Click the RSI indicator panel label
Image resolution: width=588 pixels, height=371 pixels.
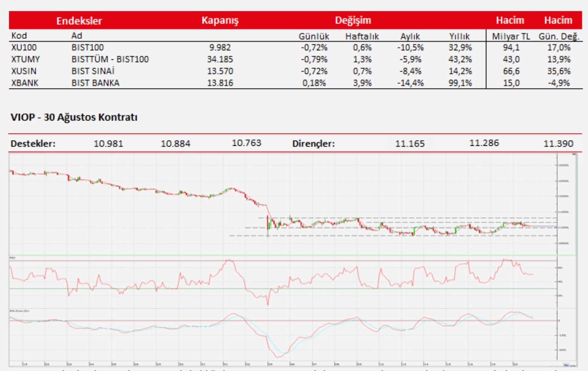pos(12,258)
